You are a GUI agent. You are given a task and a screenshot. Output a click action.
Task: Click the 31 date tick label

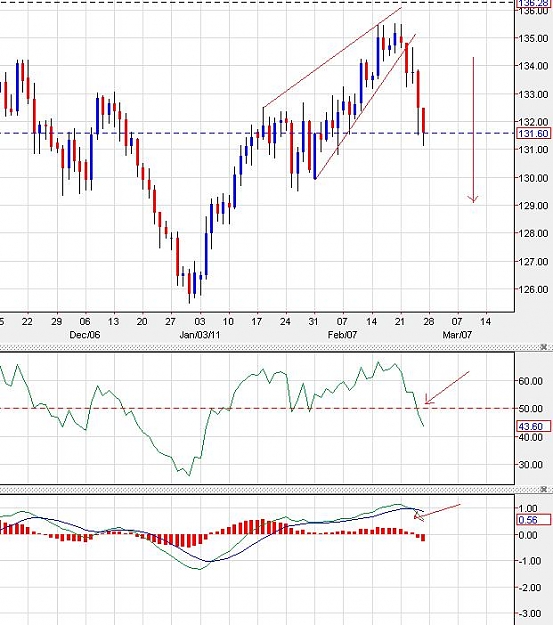(x=313, y=321)
